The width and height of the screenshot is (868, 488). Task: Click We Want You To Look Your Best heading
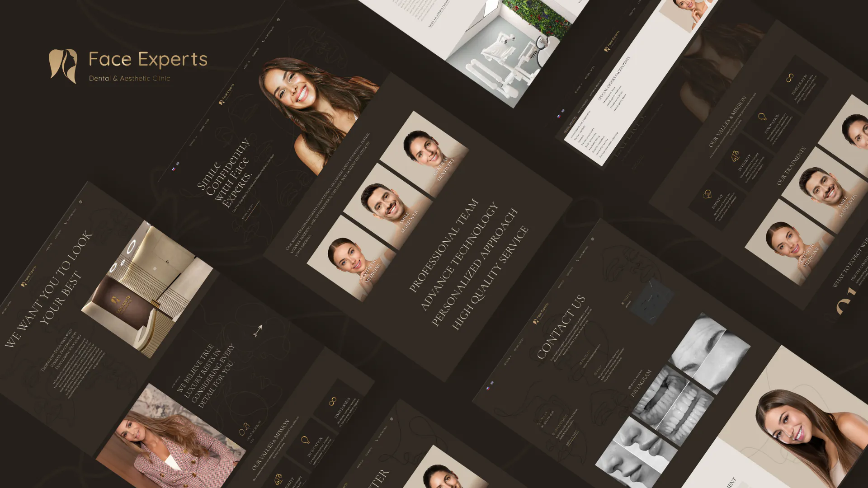pos(50,288)
